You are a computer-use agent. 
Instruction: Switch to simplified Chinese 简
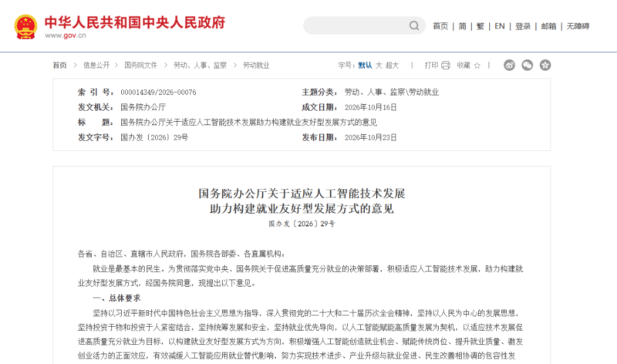click(x=462, y=26)
